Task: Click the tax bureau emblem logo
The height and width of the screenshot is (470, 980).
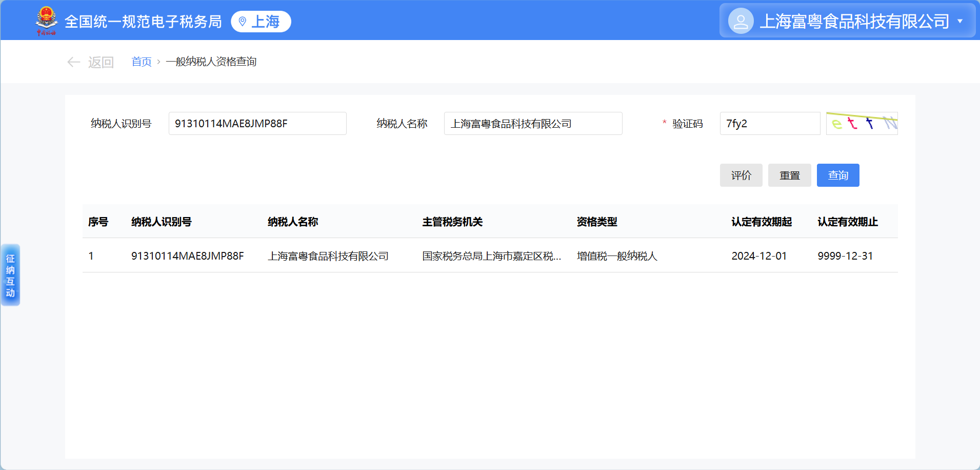Action: [x=46, y=21]
